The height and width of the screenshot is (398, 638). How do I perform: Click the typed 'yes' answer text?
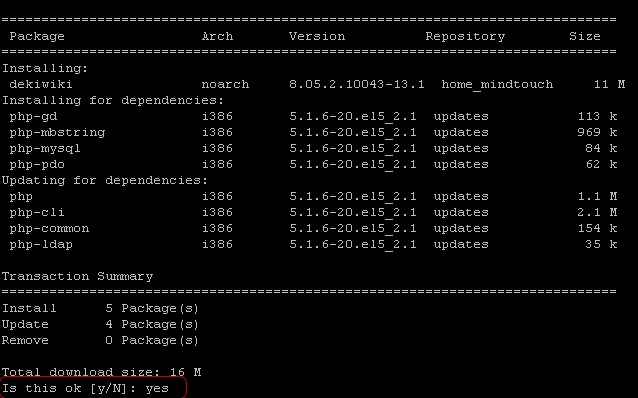coord(157,389)
